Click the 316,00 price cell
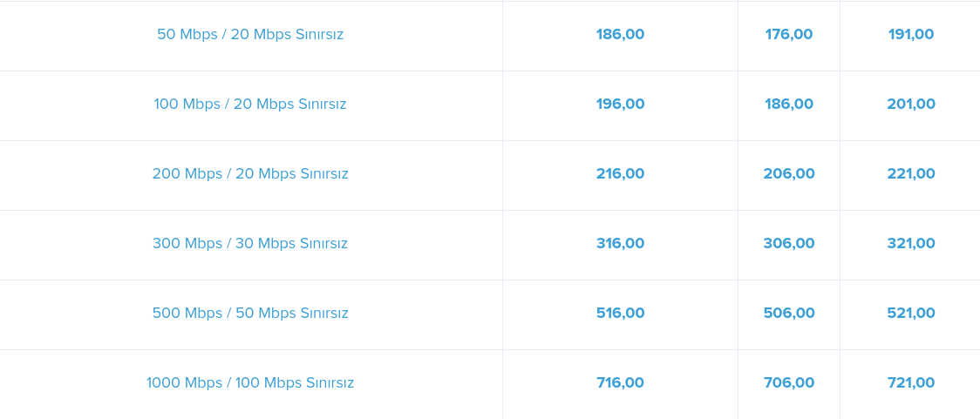Viewport: 980px width, 419px height. pyautogui.click(x=620, y=244)
